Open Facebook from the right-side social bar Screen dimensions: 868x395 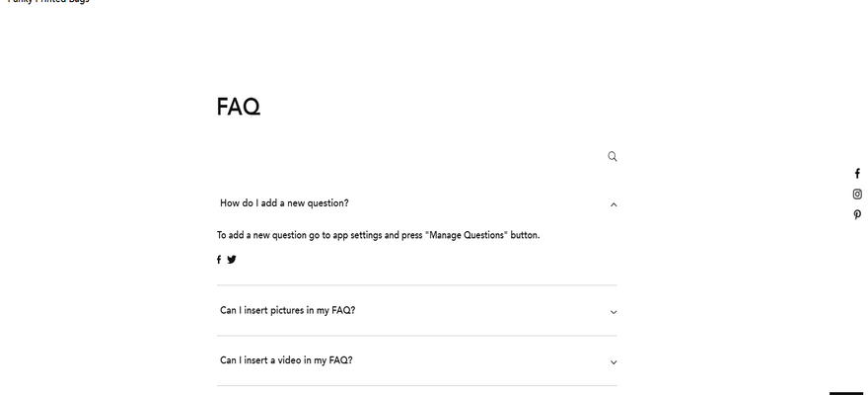pyautogui.click(x=857, y=174)
